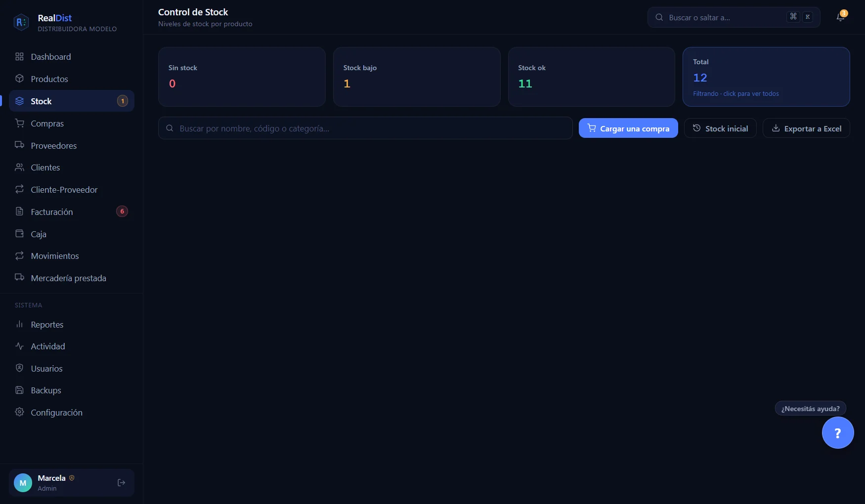Open Mercadería prestada section
This screenshot has width=865, height=504.
coord(72,278)
